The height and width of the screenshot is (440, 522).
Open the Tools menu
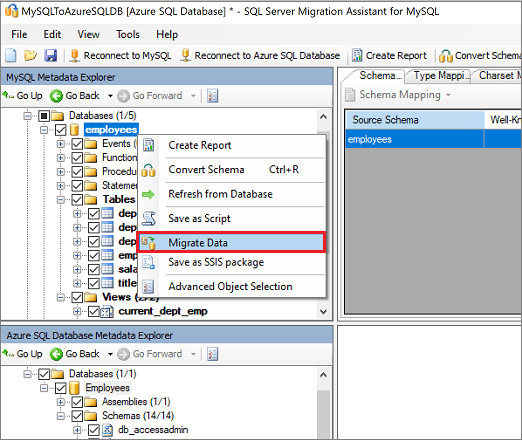[128, 34]
